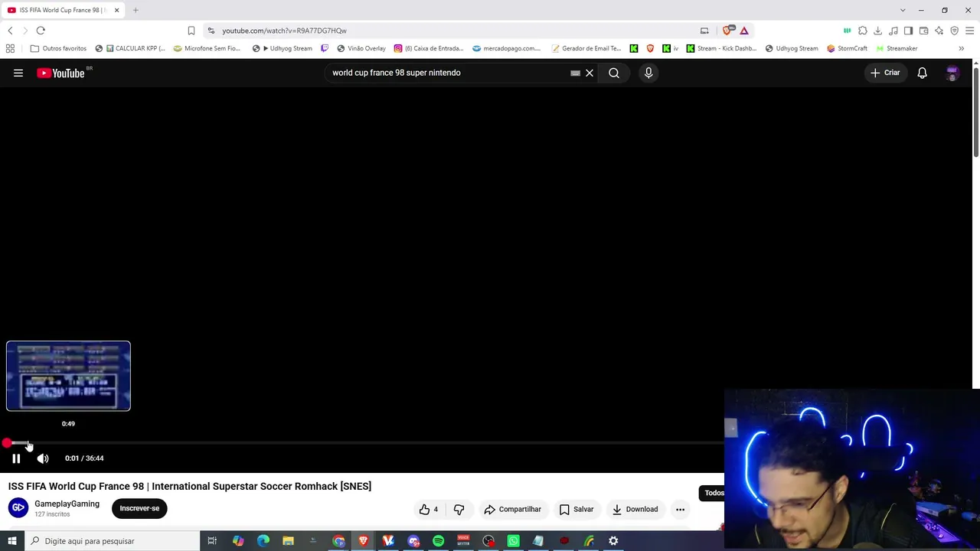980x551 pixels.
Task: Open File Explorer from the taskbar
Action: click(288, 541)
